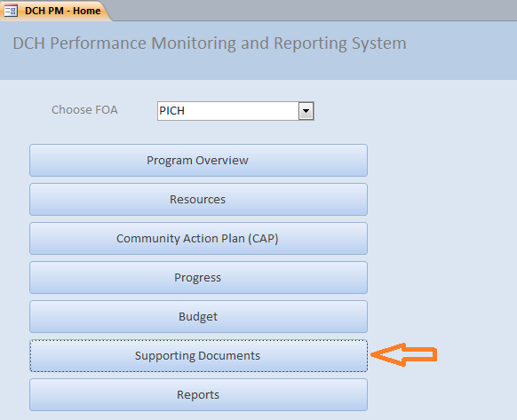Open the Resources section

tap(198, 200)
